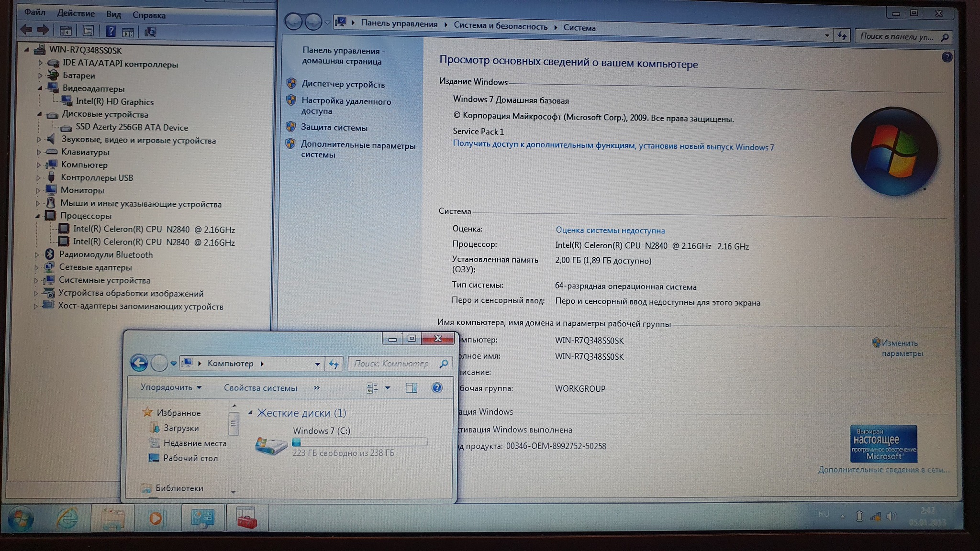Open Internet Explorer from taskbar

(67, 518)
